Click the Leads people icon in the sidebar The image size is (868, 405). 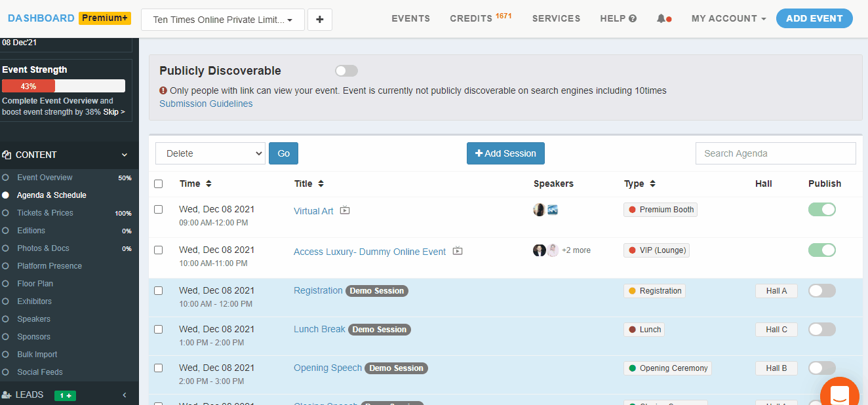[x=7, y=395]
